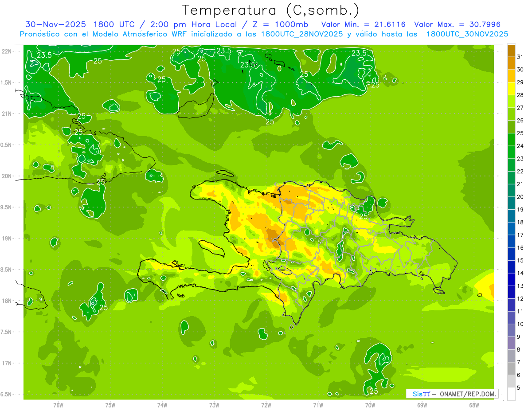This screenshot has height=411, width=532.
Task: Click the "25" contour label south of 17N near 70W
Action: 373,391
